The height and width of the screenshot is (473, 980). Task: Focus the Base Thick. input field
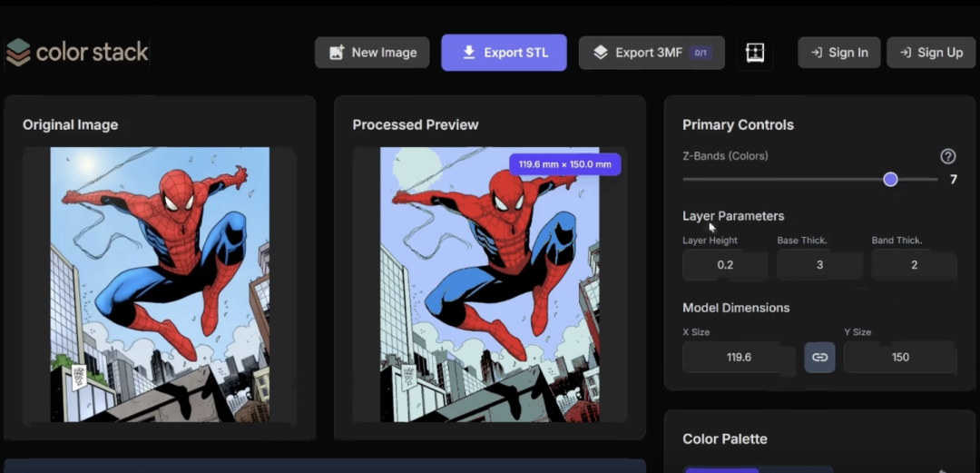pyautogui.click(x=819, y=265)
